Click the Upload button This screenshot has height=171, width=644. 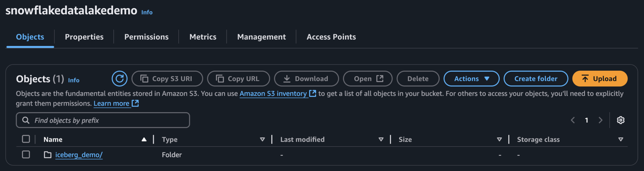[599, 79]
